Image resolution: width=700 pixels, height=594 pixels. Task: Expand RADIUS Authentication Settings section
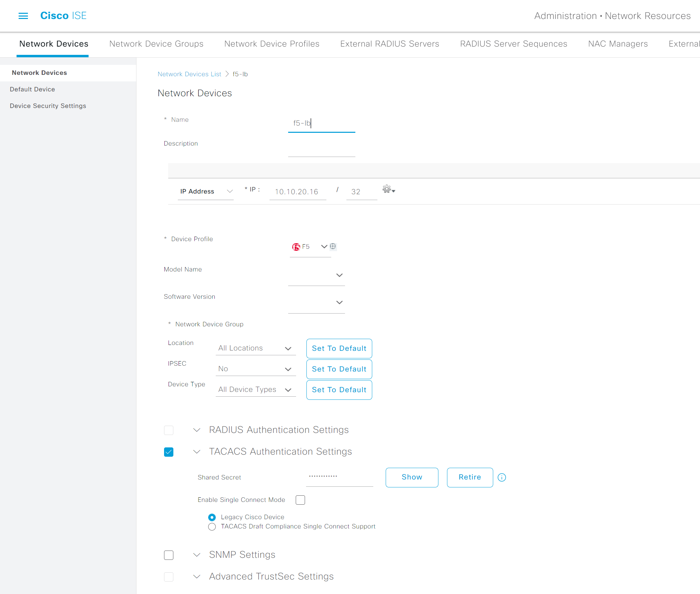[197, 430]
